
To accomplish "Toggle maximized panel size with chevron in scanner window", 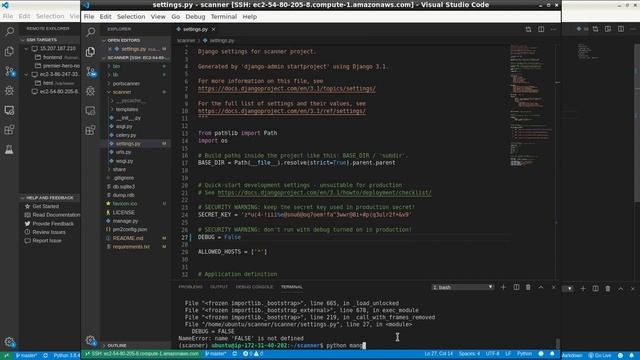I will point(541,287).
